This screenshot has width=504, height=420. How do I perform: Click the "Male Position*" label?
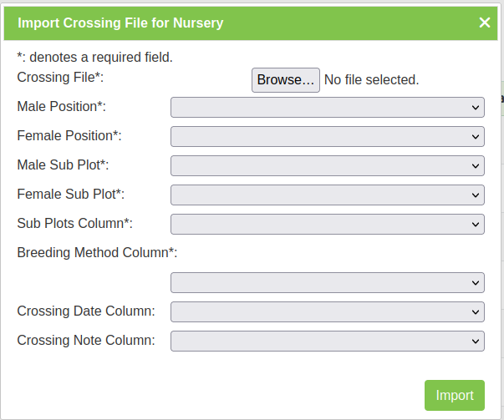62,107
